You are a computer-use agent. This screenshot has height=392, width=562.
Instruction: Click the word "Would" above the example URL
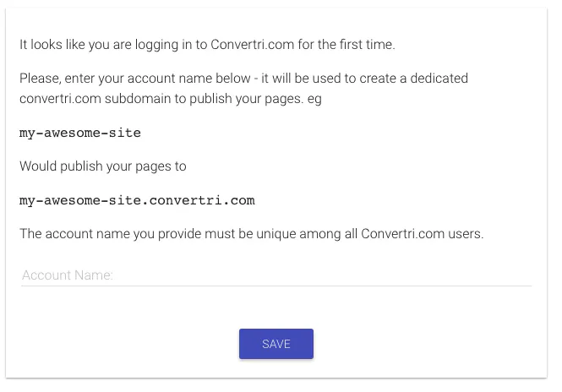coord(38,166)
